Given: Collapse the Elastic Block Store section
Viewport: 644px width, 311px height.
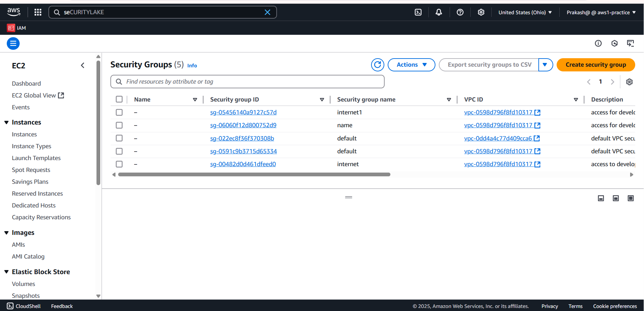Looking at the screenshot, I should pos(6,272).
